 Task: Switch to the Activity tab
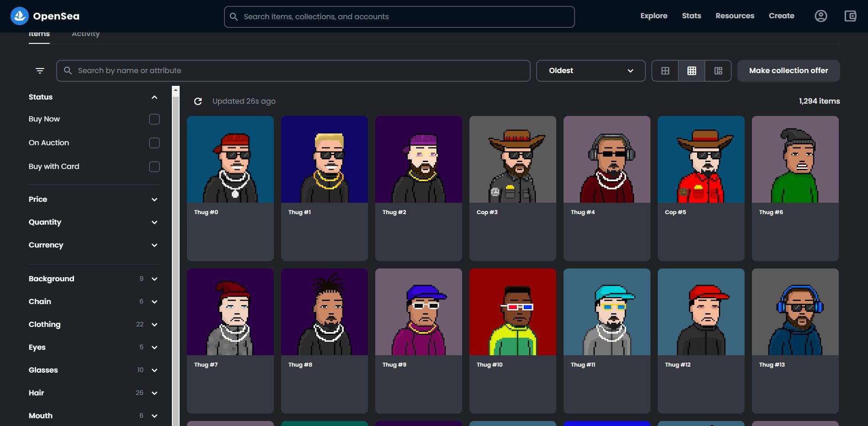coord(85,34)
